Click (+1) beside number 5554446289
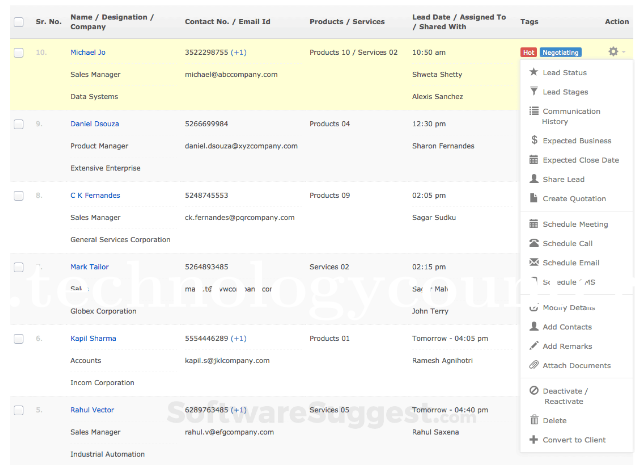The height and width of the screenshot is (465, 635). tap(239, 338)
